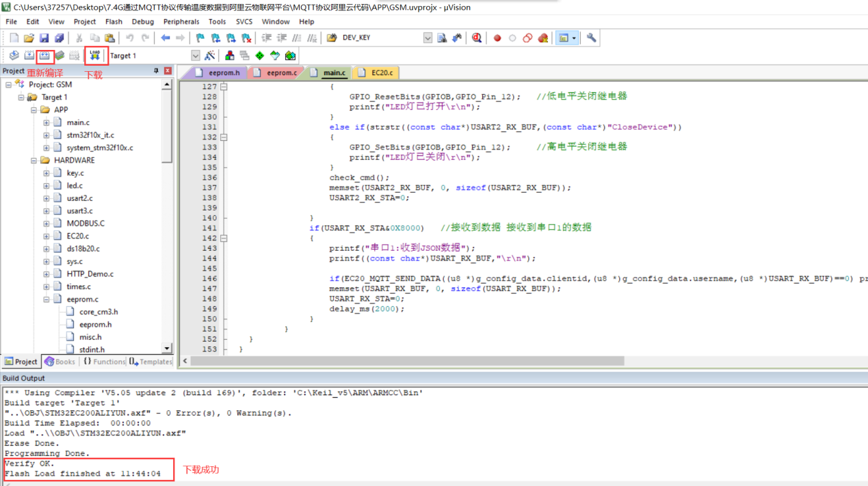The height and width of the screenshot is (486, 868).
Task: Open the Flash menu
Action: (x=114, y=22)
